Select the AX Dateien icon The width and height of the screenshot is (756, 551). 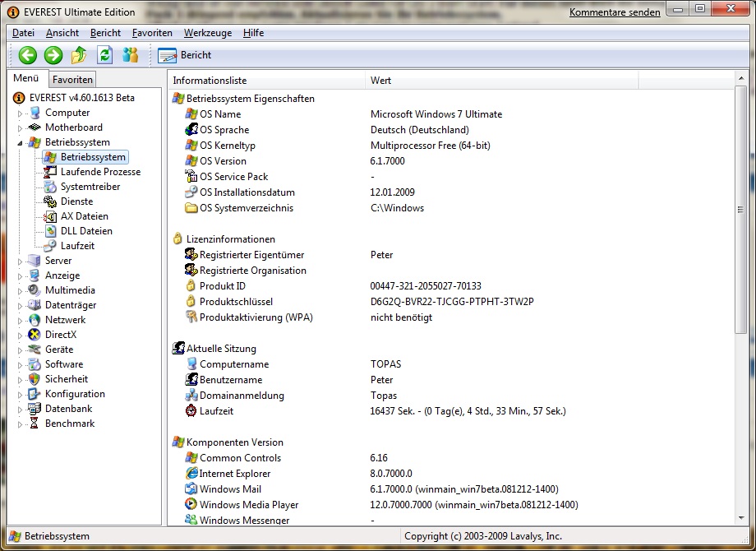[x=50, y=216]
